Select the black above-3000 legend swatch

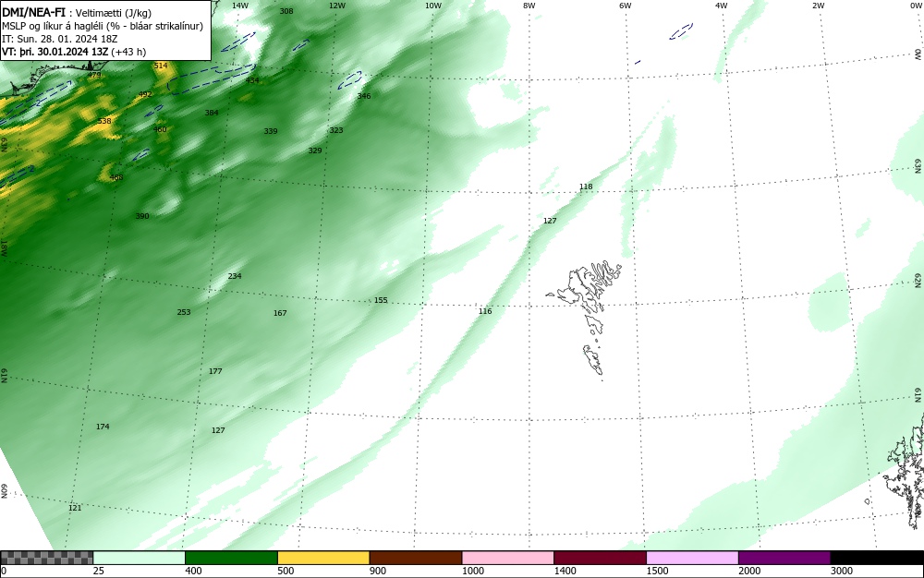(x=877, y=558)
